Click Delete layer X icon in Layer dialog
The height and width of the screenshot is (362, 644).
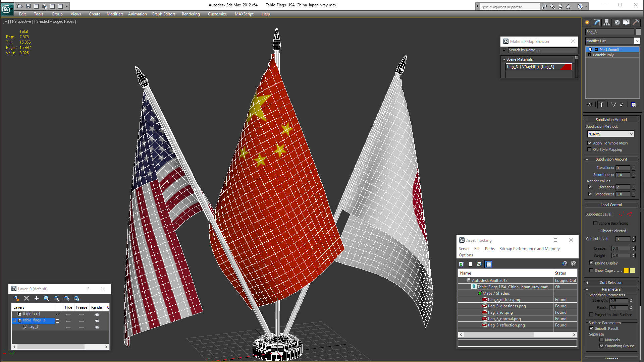pyautogui.click(x=26, y=298)
